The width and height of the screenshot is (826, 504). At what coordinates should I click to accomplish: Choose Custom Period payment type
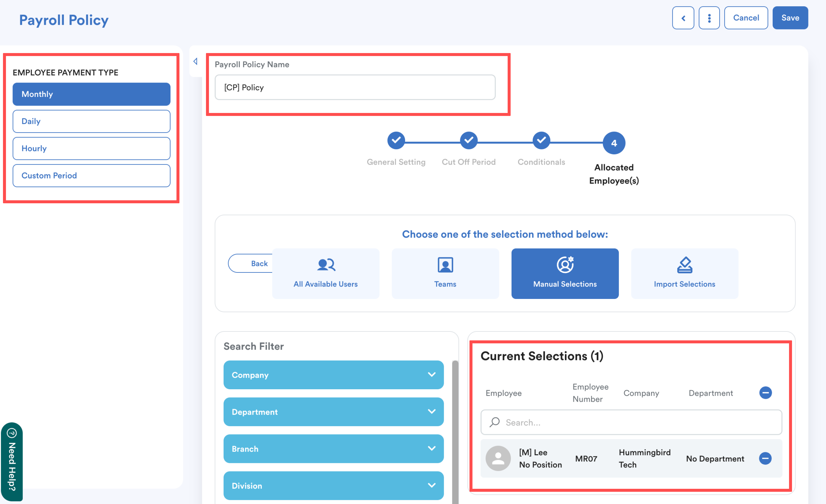[91, 176]
